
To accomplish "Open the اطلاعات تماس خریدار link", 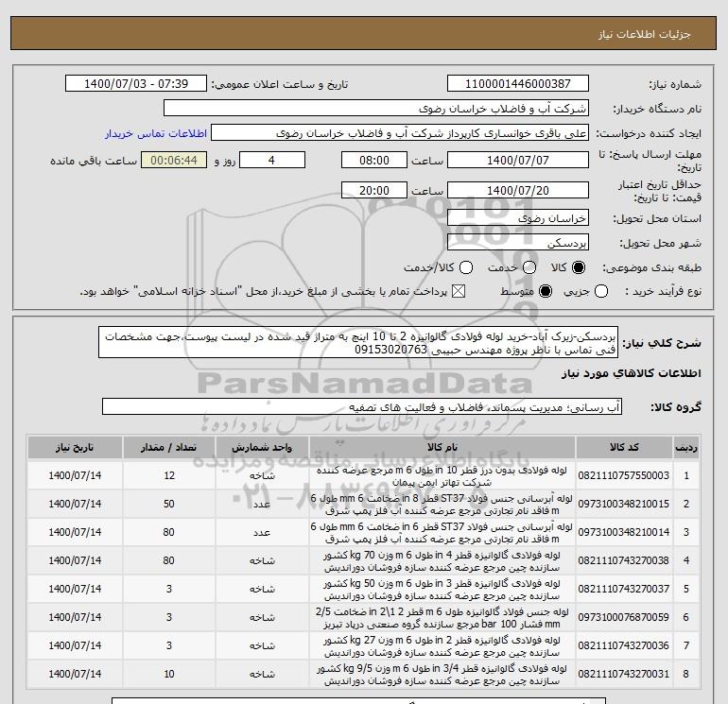I will pyautogui.click(x=156, y=133).
